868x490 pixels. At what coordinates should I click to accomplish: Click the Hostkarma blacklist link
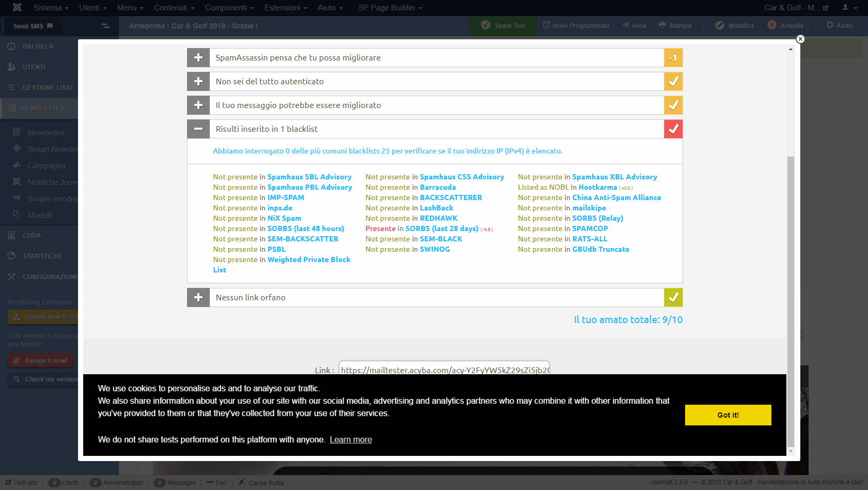click(598, 188)
